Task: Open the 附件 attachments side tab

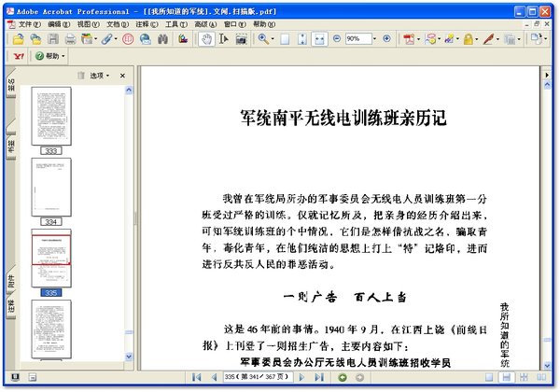Action: [11, 280]
